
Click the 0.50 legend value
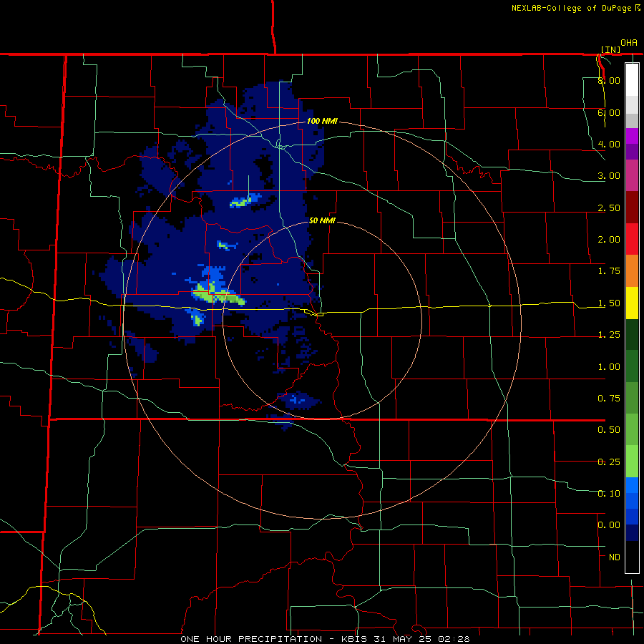click(609, 430)
